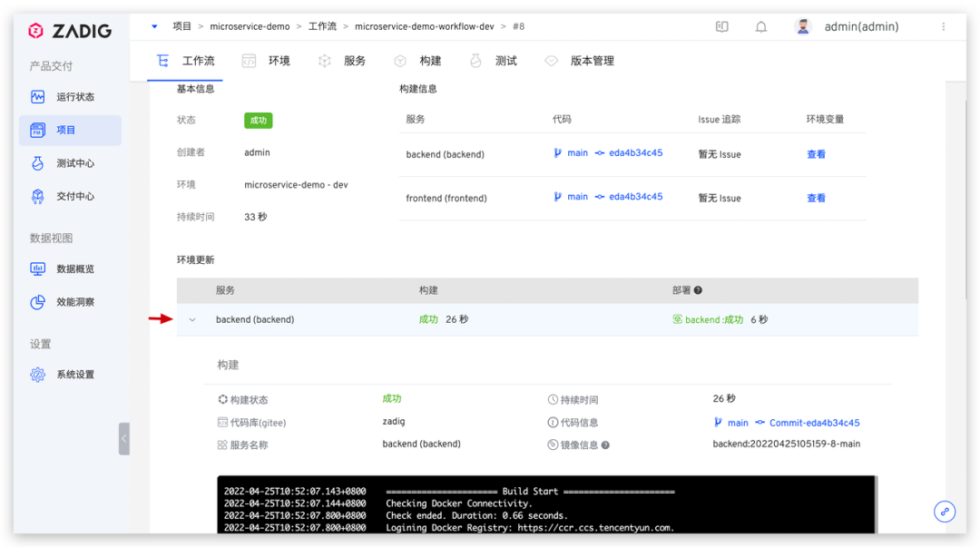Switch to the 环境 tab
The height and width of the screenshot is (547, 980).
[266, 61]
